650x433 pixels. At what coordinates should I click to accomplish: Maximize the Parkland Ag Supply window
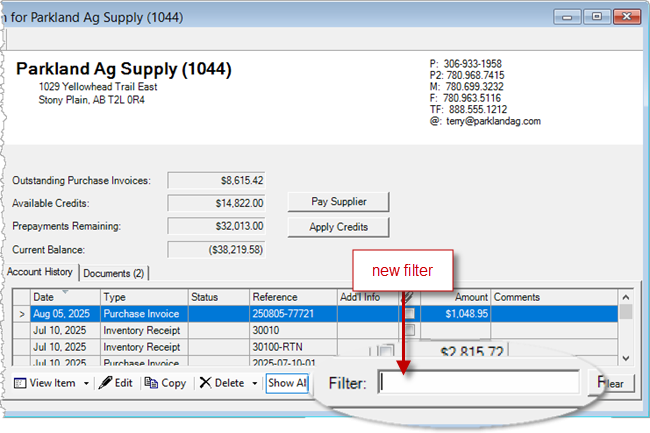pos(597,17)
